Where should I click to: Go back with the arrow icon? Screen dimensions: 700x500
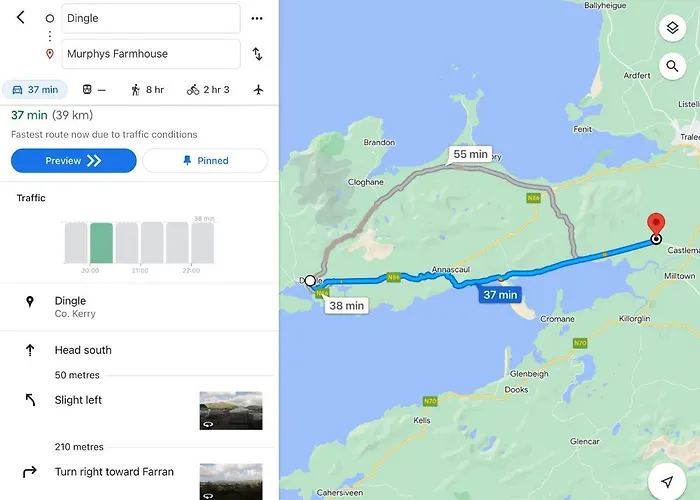coord(20,18)
